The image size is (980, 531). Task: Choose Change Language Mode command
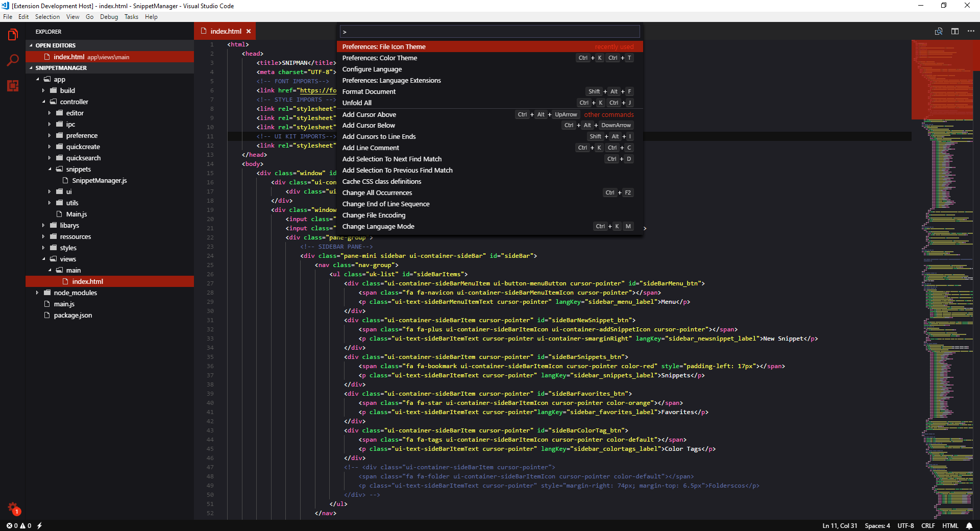click(x=490, y=226)
